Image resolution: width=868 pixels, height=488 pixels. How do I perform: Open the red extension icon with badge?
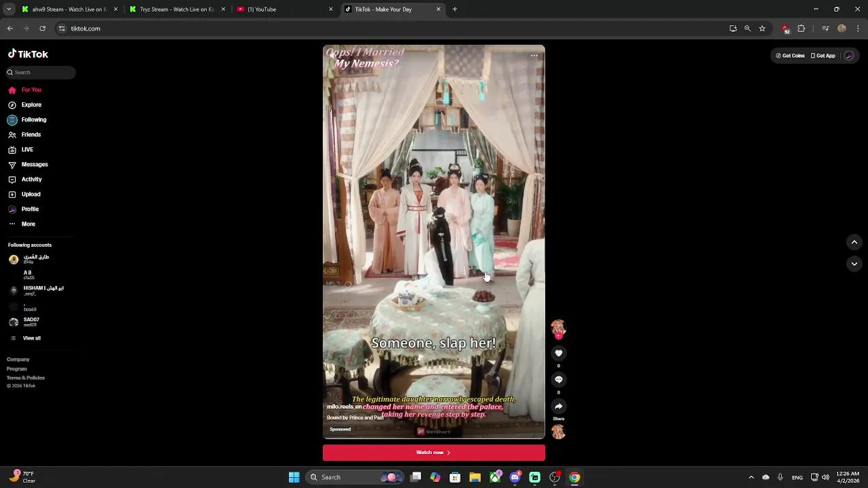(785, 28)
